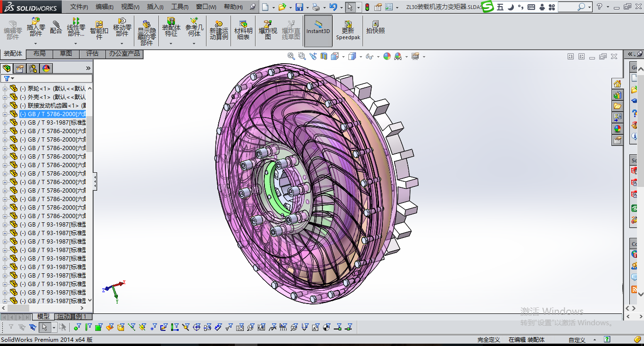
Task: Open the PropertyManager tab icon
Action: (20, 68)
